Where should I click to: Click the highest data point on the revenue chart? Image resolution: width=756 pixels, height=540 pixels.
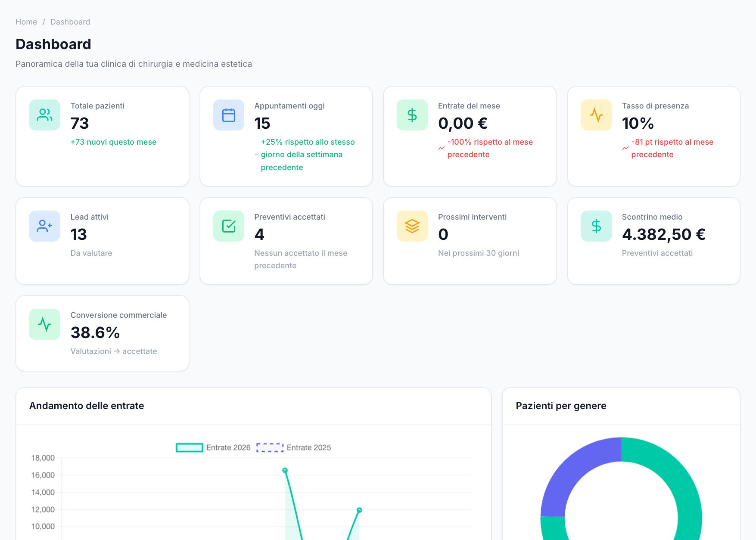(x=285, y=471)
